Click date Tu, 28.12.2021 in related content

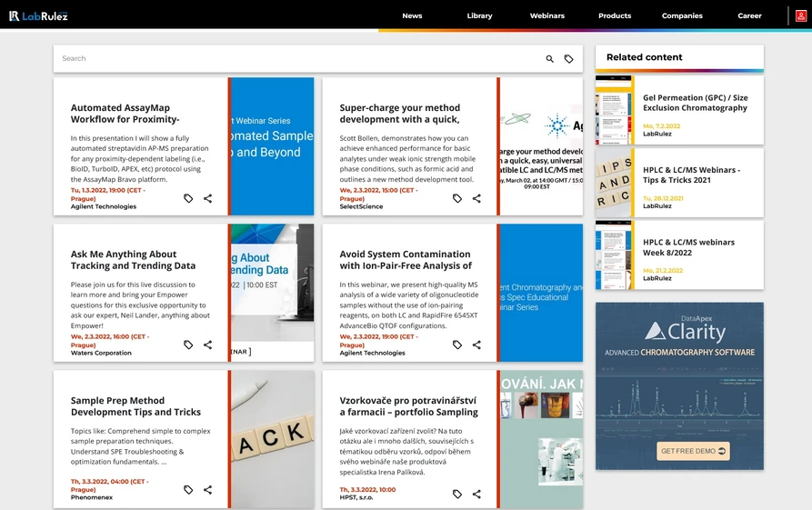pos(663,198)
